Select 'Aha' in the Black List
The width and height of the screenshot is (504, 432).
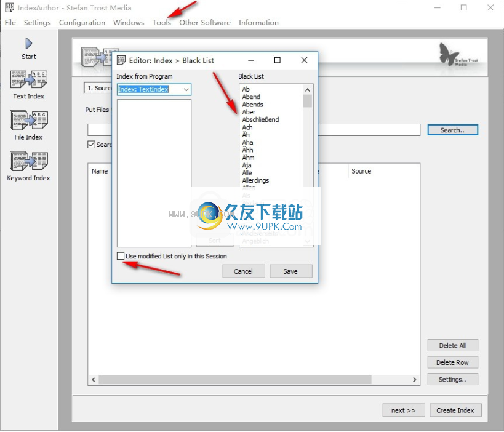click(247, 142)
